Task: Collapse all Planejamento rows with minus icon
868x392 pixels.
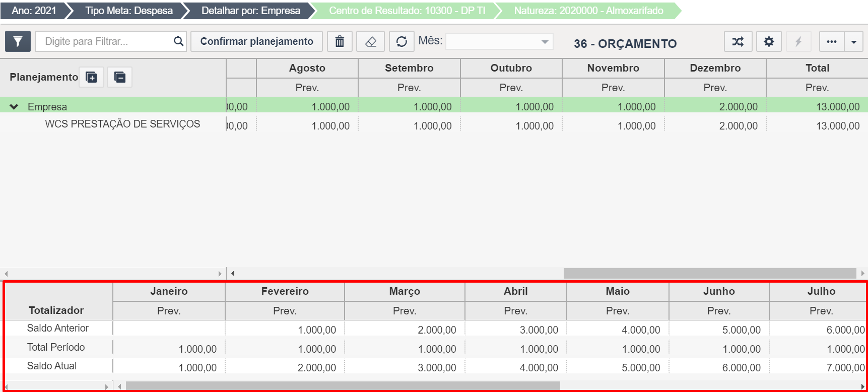Action: [x=119, y=77]
